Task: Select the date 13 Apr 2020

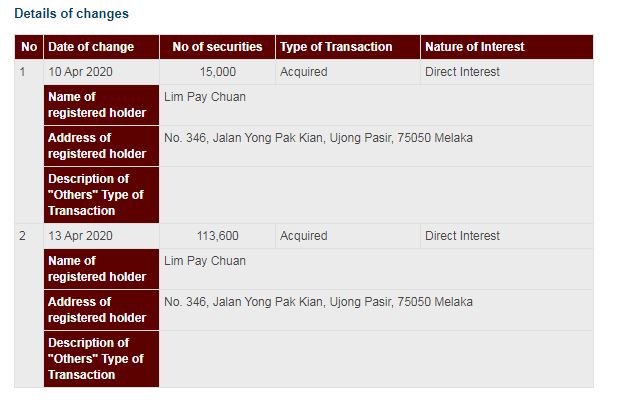Action: coord(80,236)
